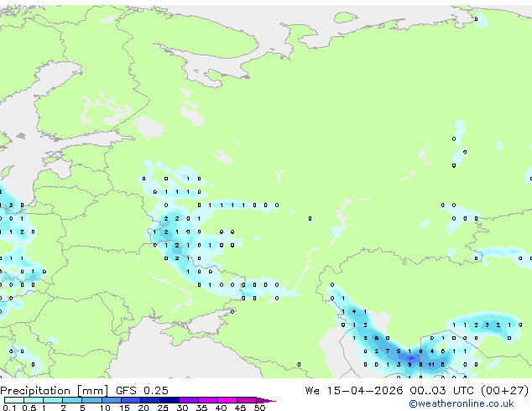Choose the 20–25 mm legend color box

tap(149, 400)
